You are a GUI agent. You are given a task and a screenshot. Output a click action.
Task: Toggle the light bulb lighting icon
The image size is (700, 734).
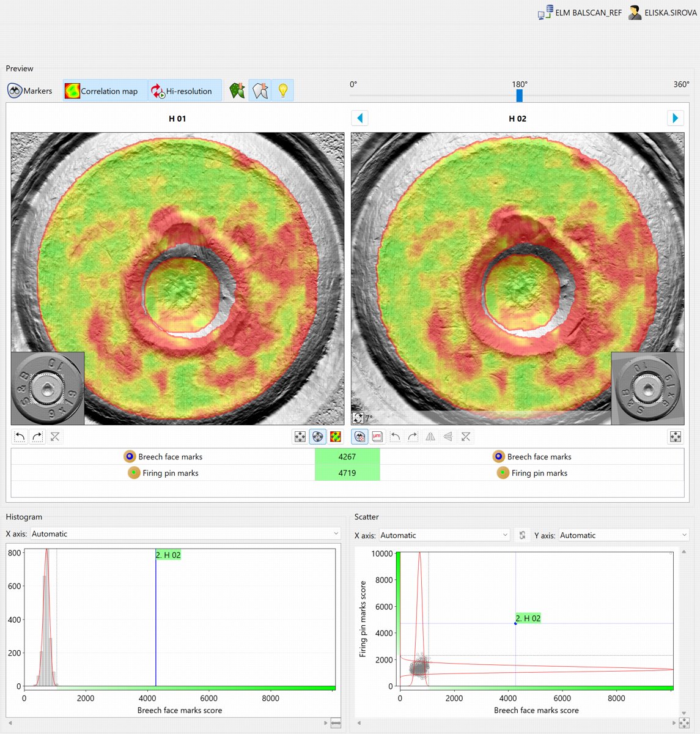[282, 91]
